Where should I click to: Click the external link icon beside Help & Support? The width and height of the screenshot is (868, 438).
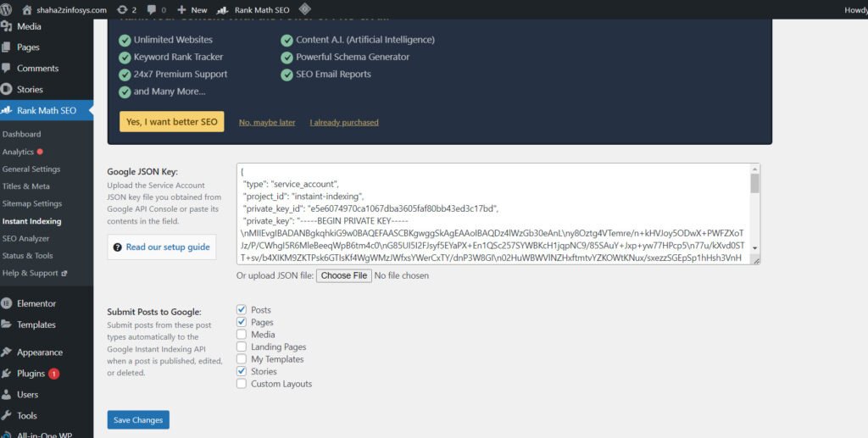tap(64, 273)
